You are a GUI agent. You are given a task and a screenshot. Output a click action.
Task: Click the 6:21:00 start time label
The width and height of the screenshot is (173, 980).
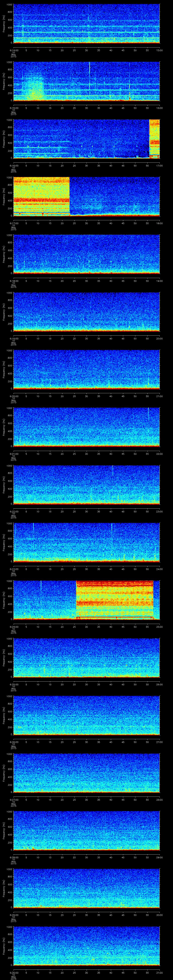(x=14, y=454)
